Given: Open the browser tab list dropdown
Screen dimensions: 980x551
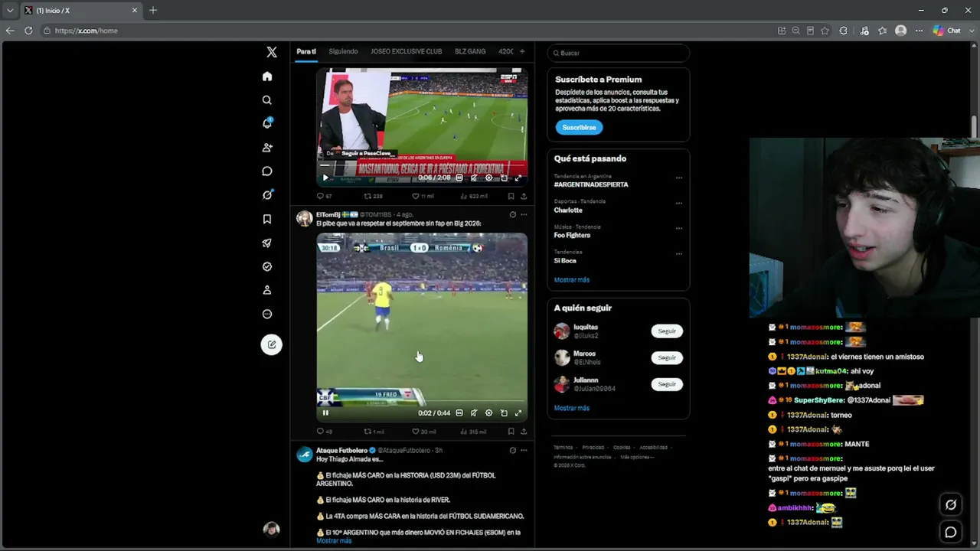Looking at the screenshot, I should [10, 10].
